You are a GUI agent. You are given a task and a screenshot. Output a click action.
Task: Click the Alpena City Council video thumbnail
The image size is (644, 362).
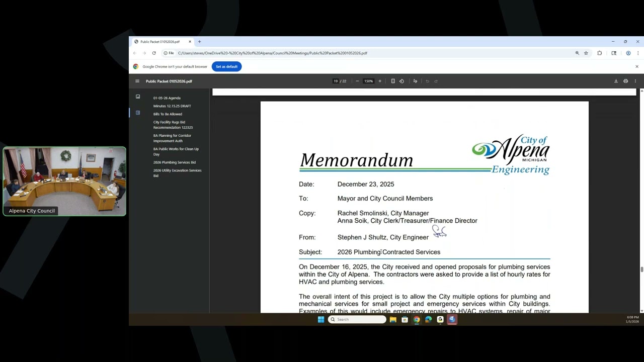click(64, 182)
